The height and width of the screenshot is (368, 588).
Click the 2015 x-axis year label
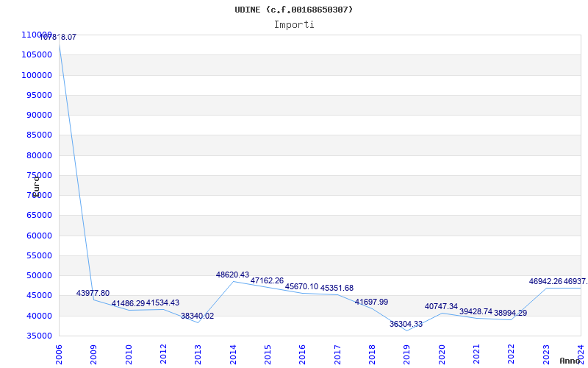[x=268, y=355]
